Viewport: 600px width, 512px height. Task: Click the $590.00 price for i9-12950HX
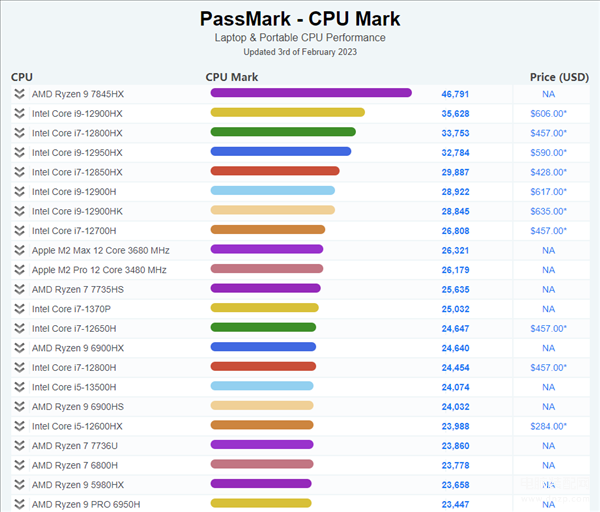[548, 153]
